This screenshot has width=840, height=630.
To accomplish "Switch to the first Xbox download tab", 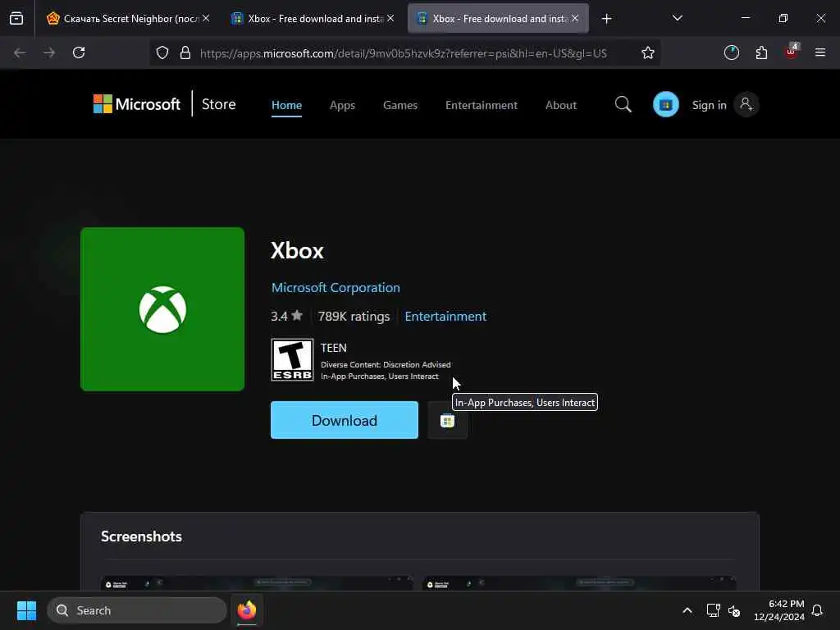I will tap(312, 19).
